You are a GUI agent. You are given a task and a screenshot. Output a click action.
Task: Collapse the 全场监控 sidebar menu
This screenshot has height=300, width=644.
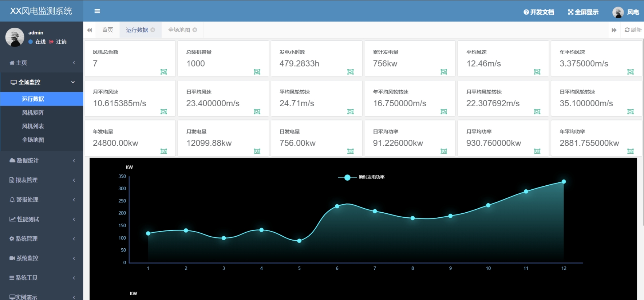click(42, 82)
